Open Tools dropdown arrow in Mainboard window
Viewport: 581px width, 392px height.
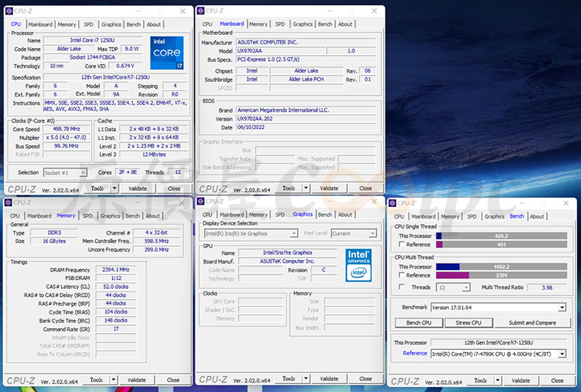(306, 188)
